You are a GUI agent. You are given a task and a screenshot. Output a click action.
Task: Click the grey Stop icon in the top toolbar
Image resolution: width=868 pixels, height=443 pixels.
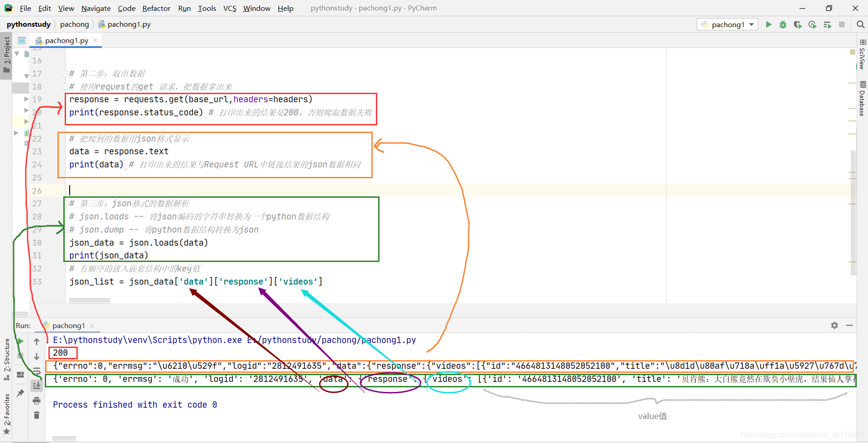[x=842, y=24]
